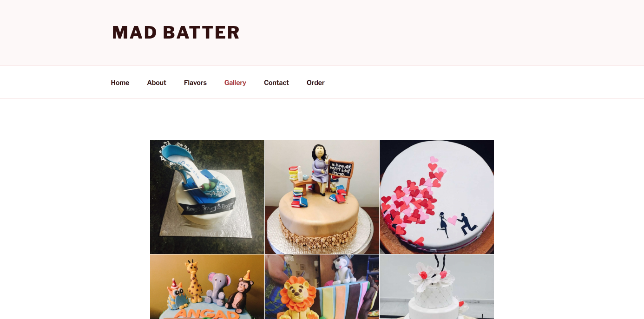644x319 pixels.
Task: Open the Home page
Action: click(x=120, y=83)
